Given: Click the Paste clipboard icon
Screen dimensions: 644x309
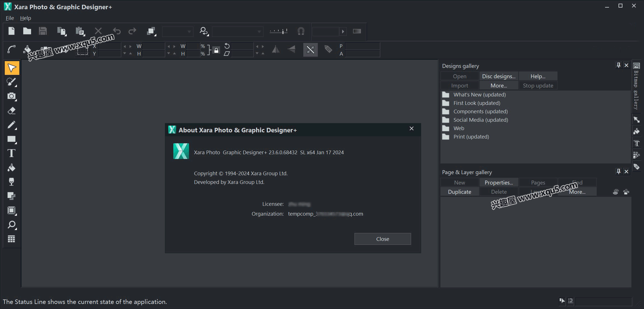Looking at the screenshot, I should pos(80,31).
